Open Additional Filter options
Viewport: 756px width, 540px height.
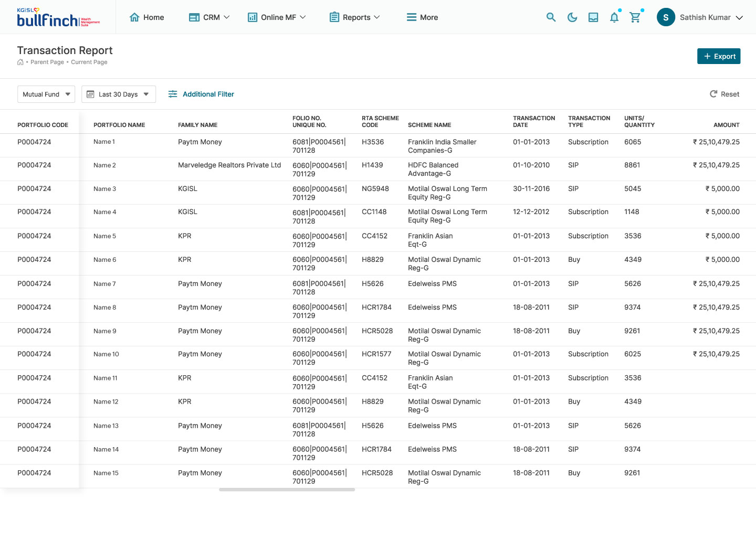(201, 94)
